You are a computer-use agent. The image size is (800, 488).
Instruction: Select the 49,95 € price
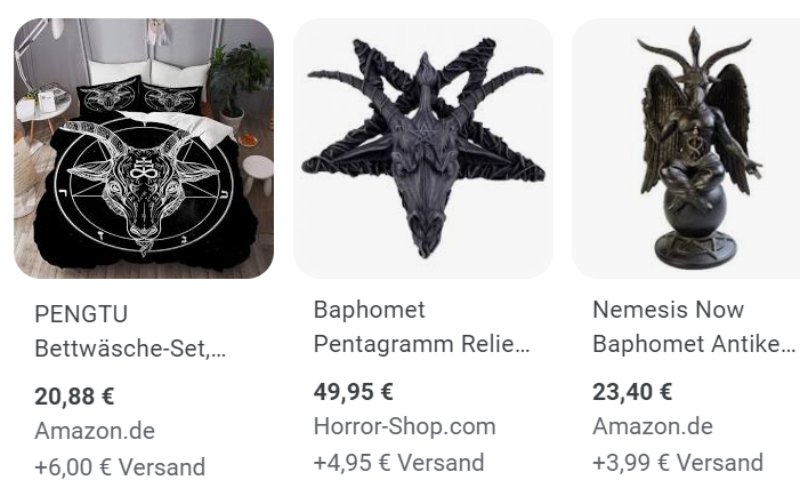coord(354,392)
